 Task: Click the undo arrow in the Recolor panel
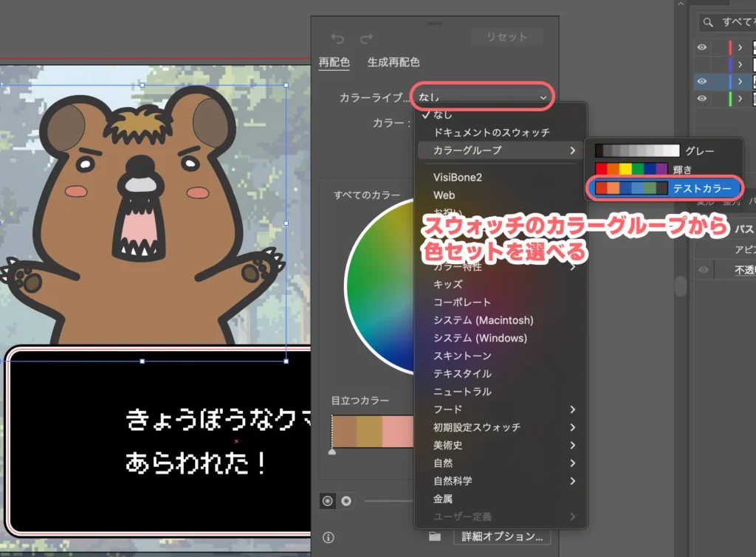click(x=339, y=39)
